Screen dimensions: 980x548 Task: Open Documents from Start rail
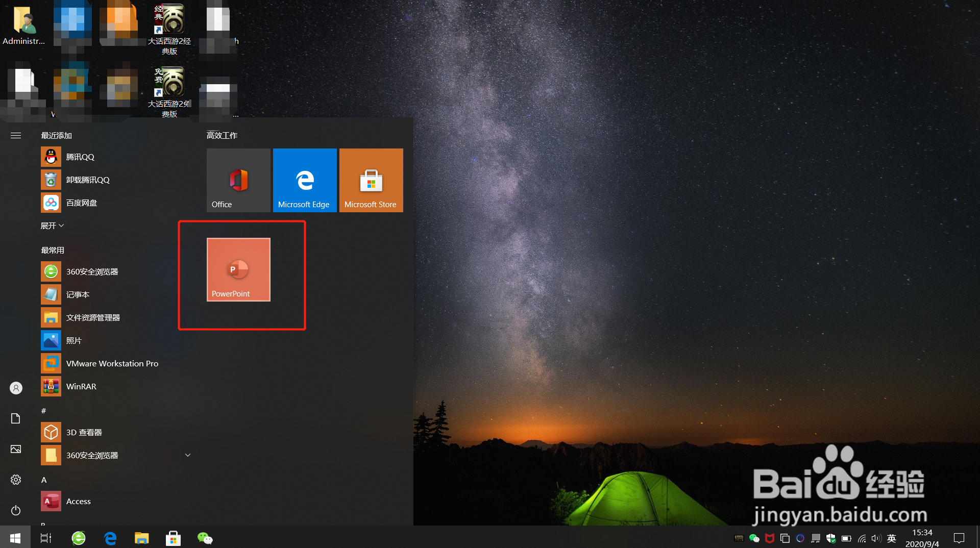pyautogui.click(x=16, y=418)
